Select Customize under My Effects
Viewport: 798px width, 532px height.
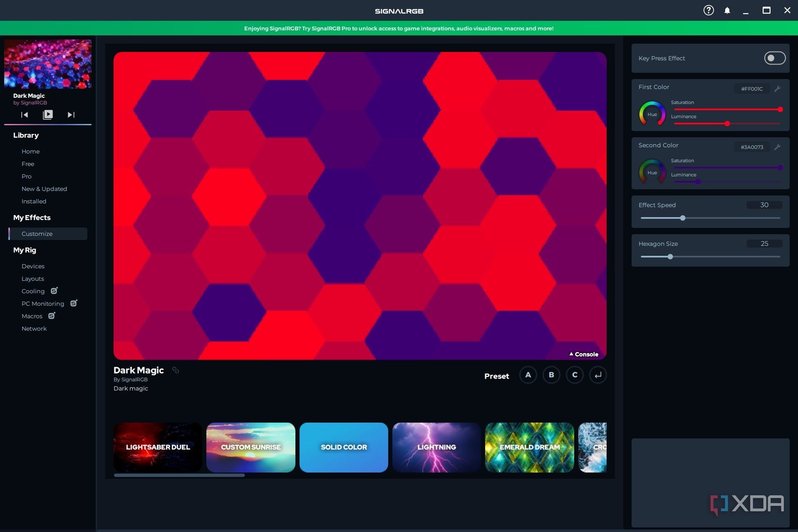click(x=48, y=234)
